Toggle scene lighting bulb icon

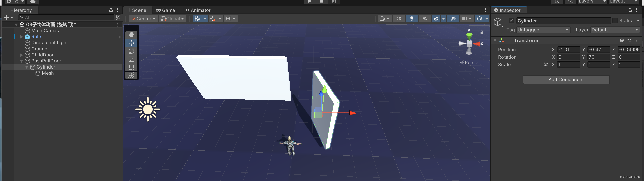412,19
